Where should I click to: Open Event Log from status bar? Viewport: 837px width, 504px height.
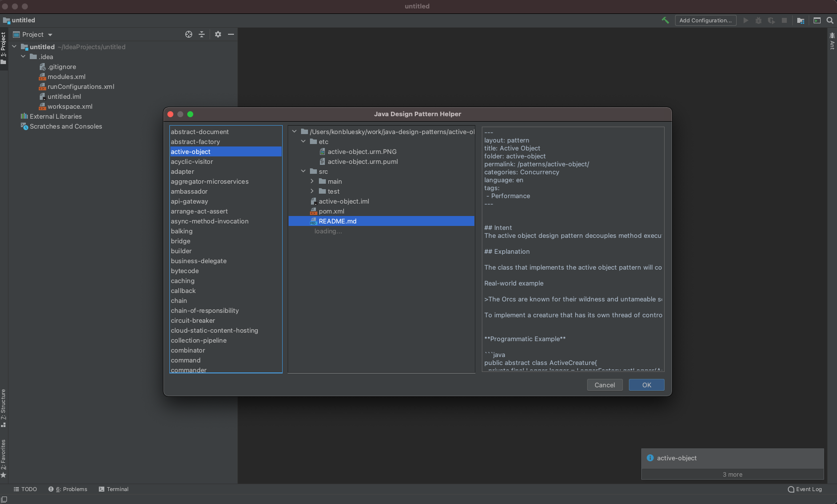[x=805, y=489]
